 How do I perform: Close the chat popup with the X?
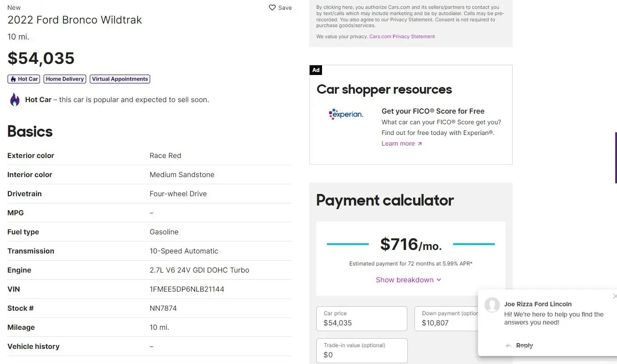point(614,296)
